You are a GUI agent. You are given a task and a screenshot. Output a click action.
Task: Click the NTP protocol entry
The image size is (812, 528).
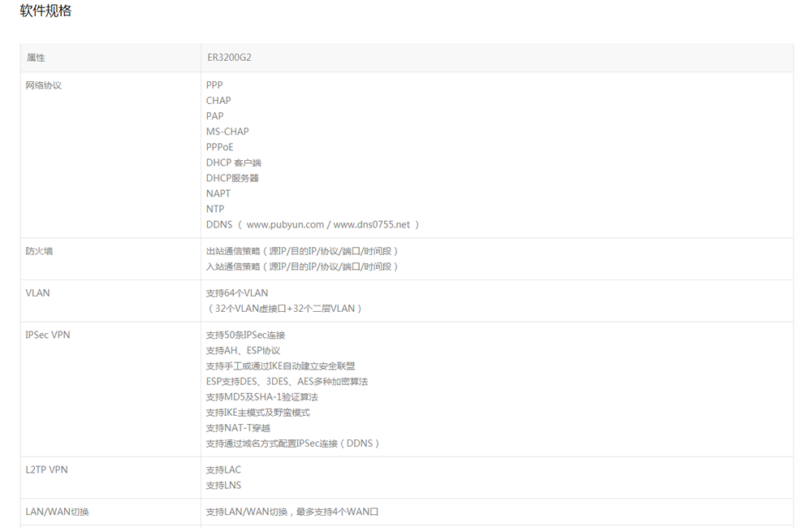[x=214, y=209]
